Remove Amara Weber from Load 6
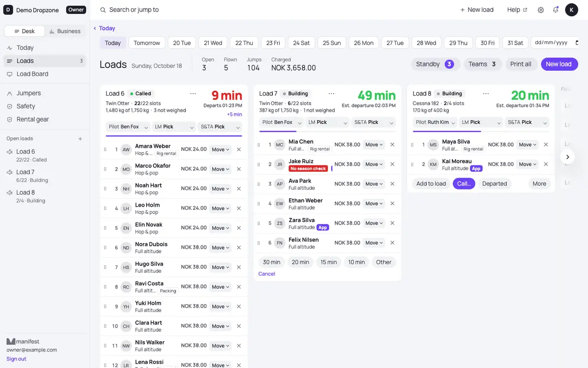 pyautogui.click(x=239, y=150)
